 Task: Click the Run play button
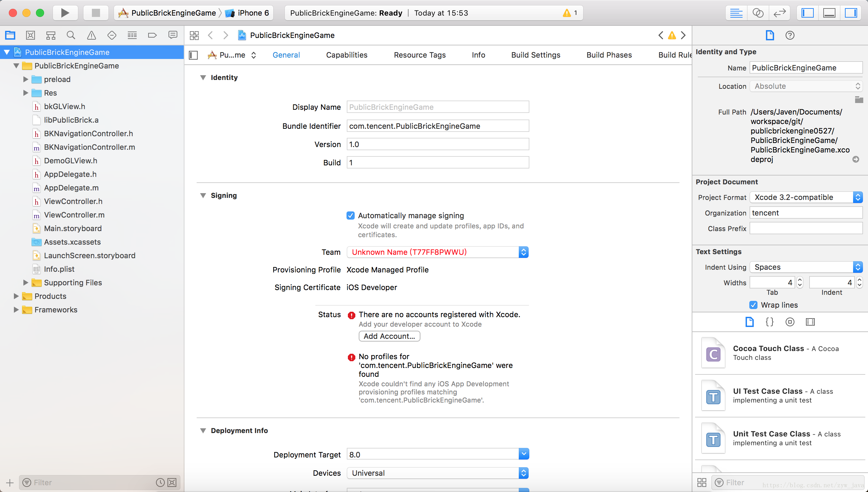click(65, 13)
